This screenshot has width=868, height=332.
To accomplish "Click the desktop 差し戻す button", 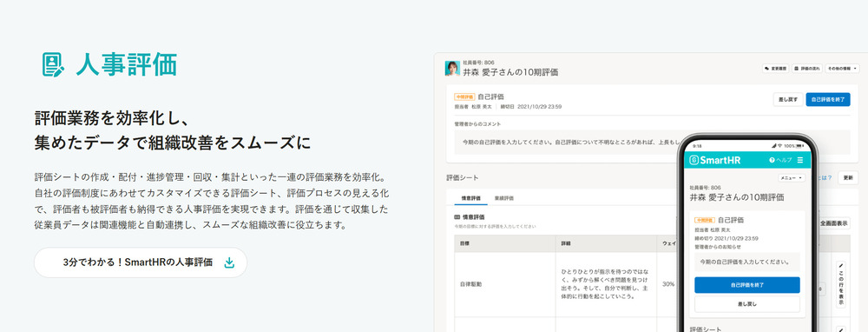I will tap(788, 100).
